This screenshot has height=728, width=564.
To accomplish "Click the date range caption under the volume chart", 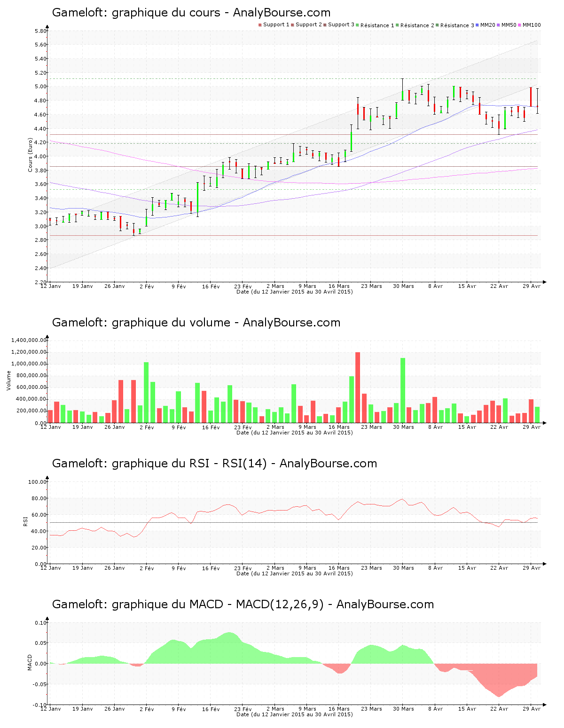I will [x=294, y=433].
